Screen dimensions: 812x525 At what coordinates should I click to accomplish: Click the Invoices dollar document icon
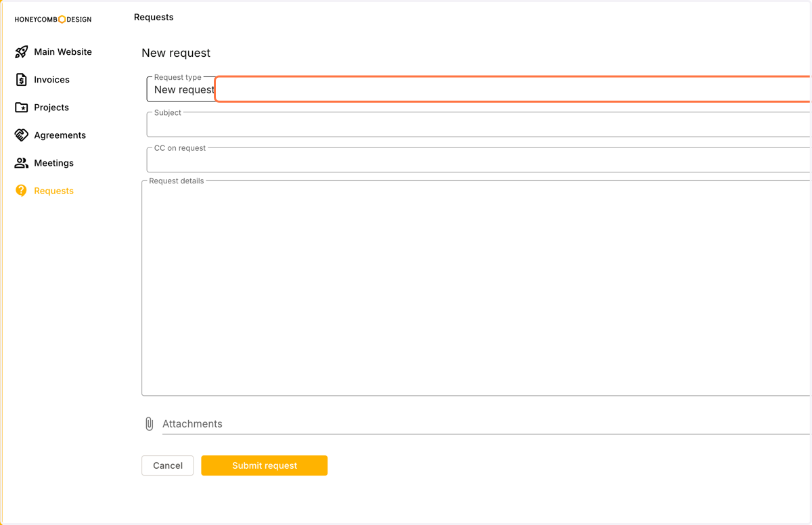(x=22, y=80)
